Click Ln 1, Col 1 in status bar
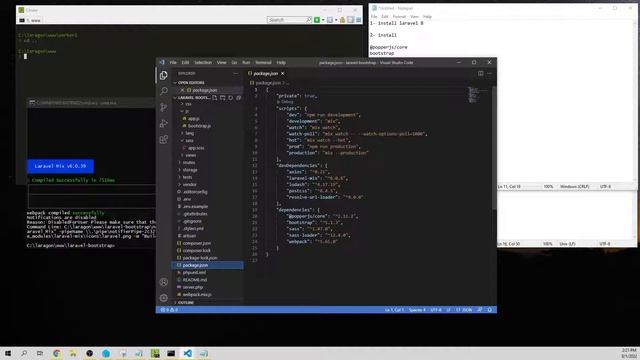This screenshot has height=360, width=640. tap(394, 310)
